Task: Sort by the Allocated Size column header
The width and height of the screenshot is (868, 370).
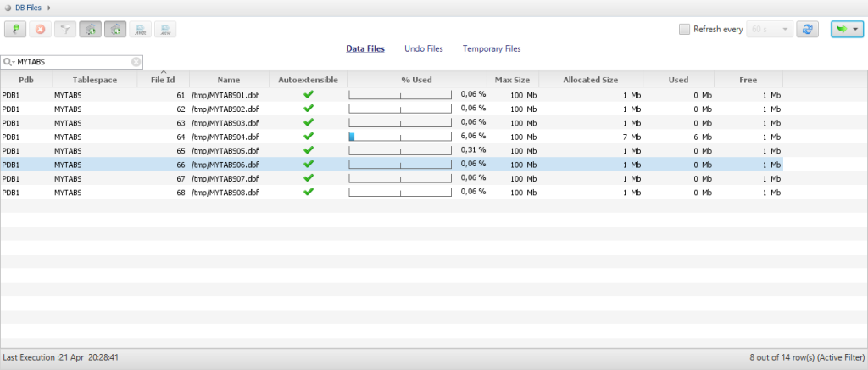Action: click(x=590, y=80)
